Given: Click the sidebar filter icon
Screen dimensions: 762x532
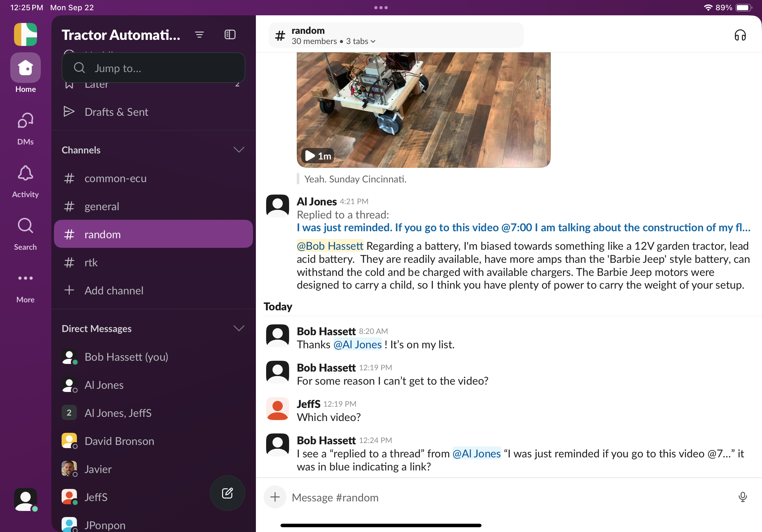Looking at the screenshot, I should [x=199, y=35].
